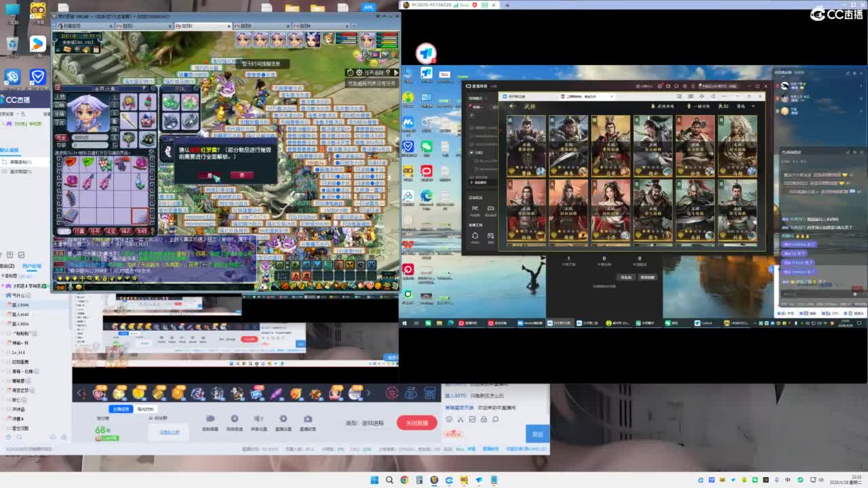Open the remote desktop Start button
Image resolution: width=868 pixels, height=488 pixels.
406,323
